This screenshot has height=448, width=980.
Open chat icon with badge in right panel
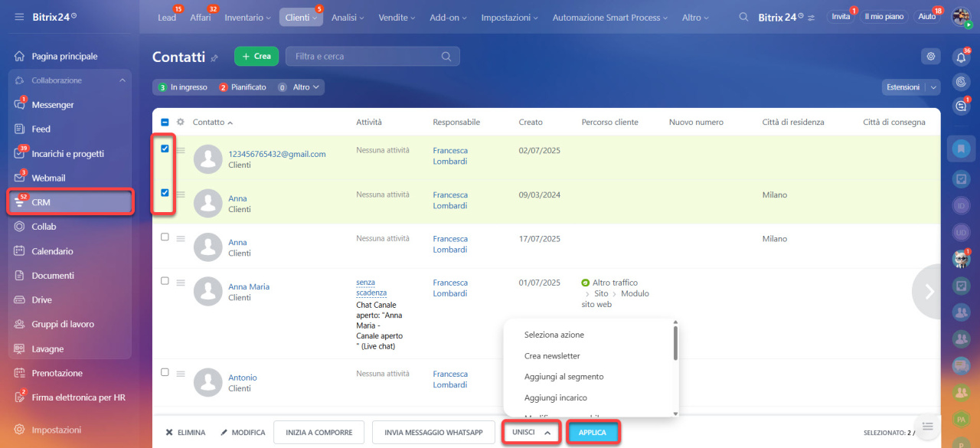962,106
